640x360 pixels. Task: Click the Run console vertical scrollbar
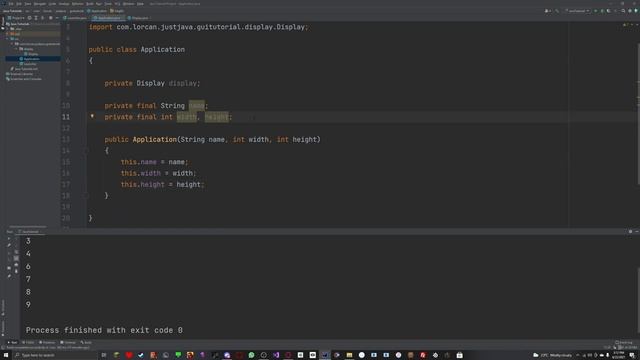638,300
